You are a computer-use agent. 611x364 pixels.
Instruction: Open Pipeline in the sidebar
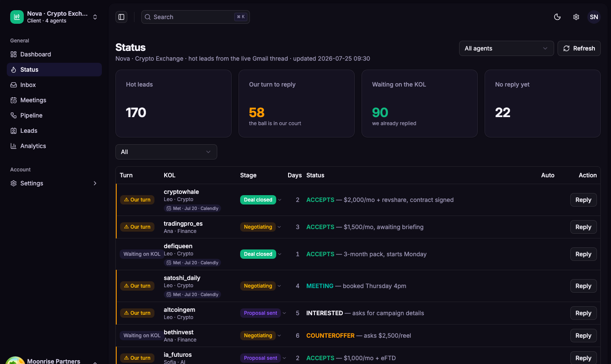[54, 115]
